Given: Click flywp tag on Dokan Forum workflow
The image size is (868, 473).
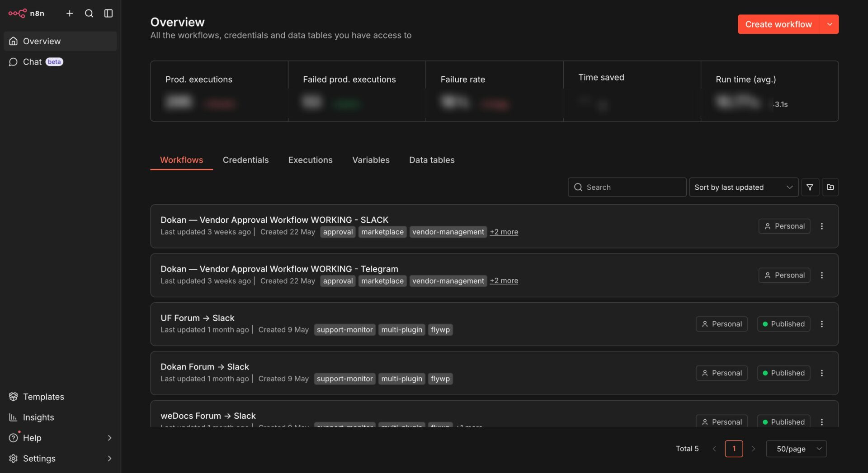Looking at the screenshot, I should (x=440, y=379).
